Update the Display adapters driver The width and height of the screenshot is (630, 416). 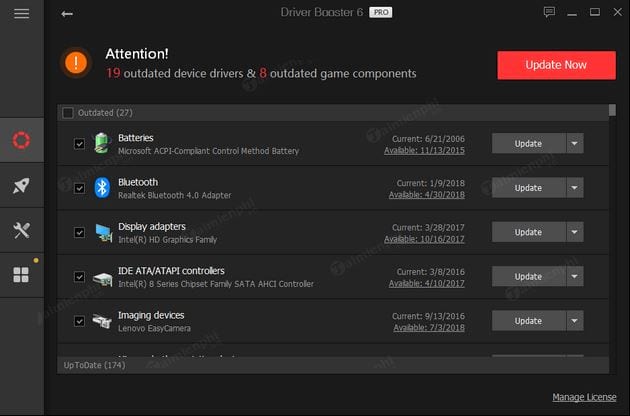coord(529,232)
